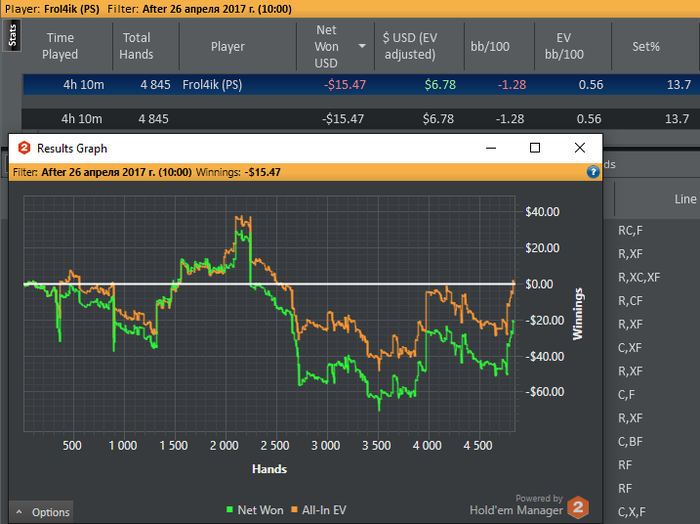Click the C,BF line entry
The image size is (700, 524).
[x=630, y=442]
